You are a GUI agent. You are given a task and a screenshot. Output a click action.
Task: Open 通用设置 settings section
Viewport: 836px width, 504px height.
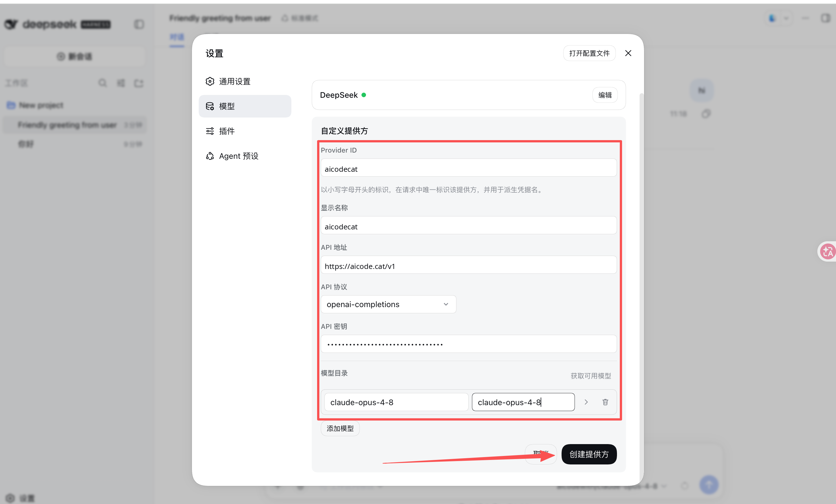click(x=245, y=81)
